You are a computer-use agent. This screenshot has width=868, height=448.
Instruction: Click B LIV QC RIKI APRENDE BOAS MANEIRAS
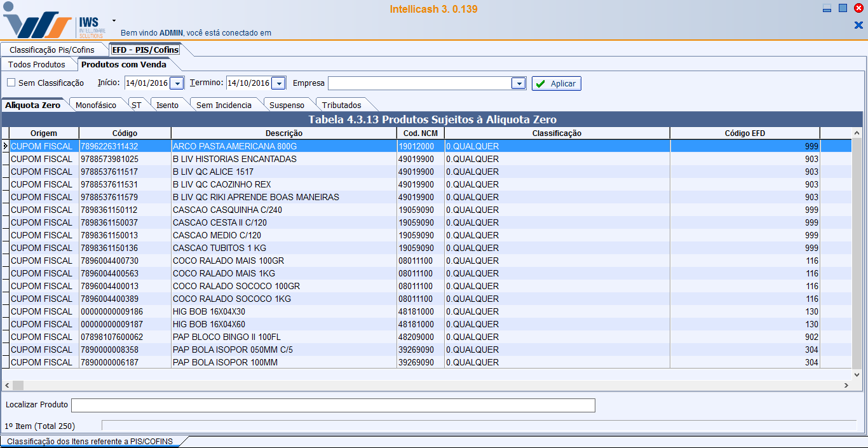256,197
